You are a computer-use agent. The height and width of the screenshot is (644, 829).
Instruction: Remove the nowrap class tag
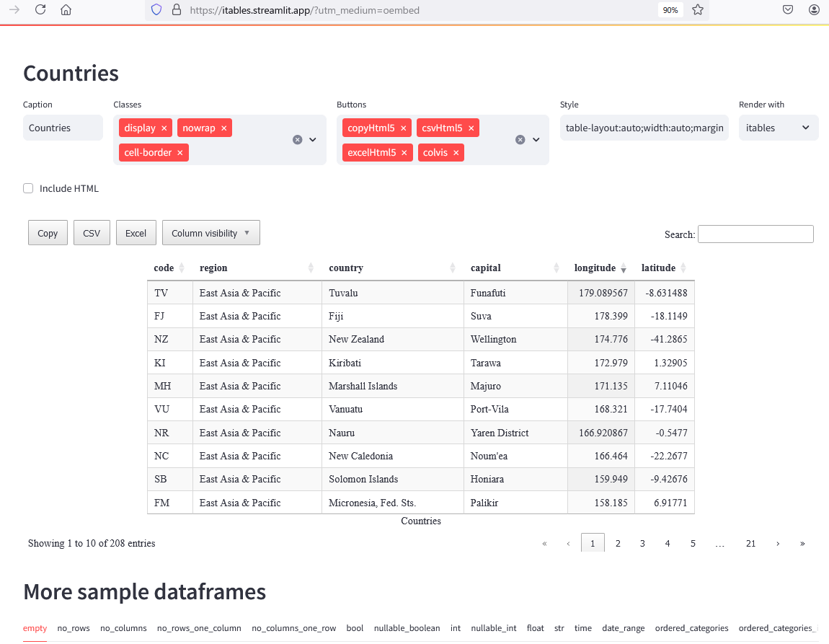(223, 128)
